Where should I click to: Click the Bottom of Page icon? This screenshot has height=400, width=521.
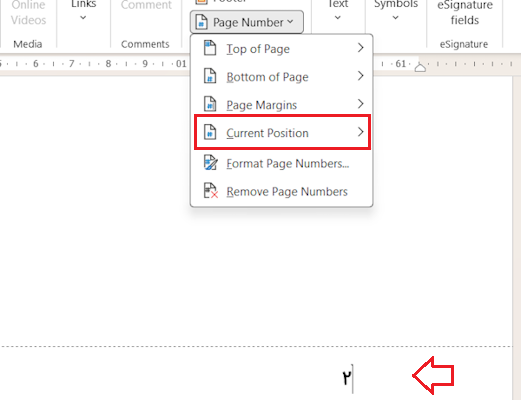point(210,76)
